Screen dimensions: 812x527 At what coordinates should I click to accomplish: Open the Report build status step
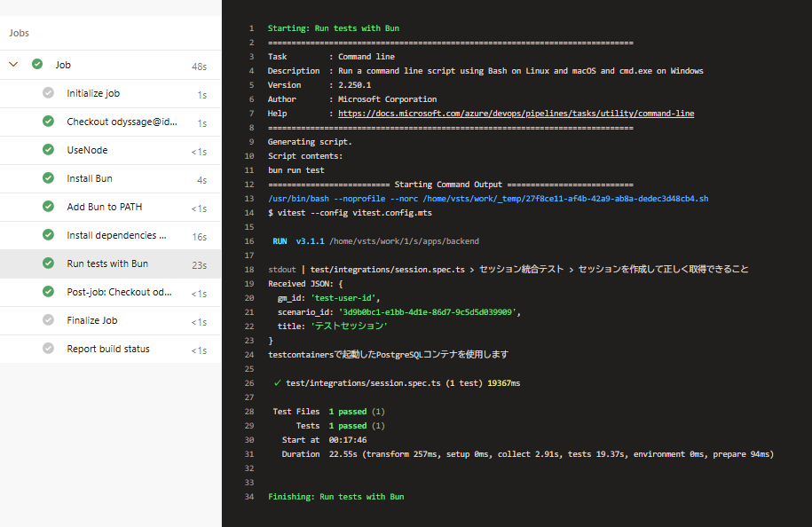[110, 350]
